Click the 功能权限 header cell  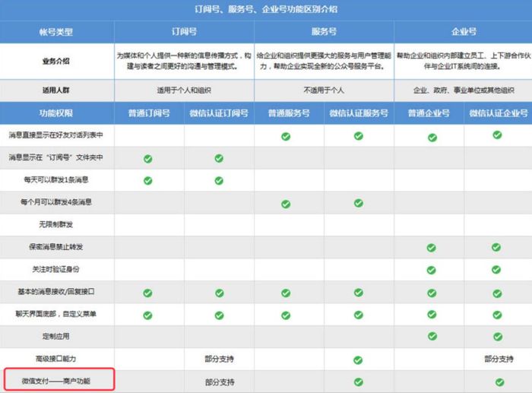click(x=56, y=113)
